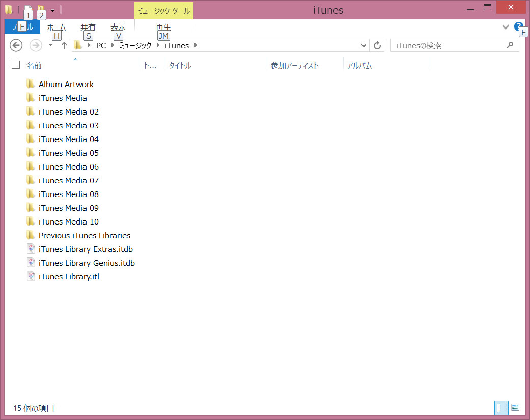This screenshot has height=420, width=530.
Task: Click folder icon of iTunes Media 05
Action: 31,153
